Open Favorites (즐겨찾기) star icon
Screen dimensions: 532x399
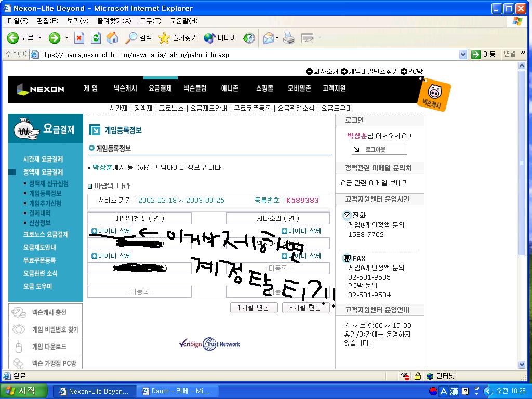164,37
